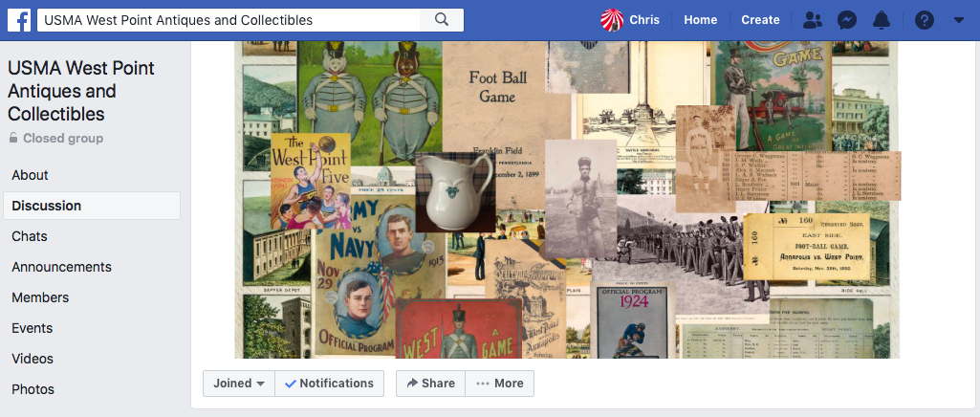Open the Quick Help question icon
The width and height of the screenshot is (980, 417).
(x=925, y=20)
